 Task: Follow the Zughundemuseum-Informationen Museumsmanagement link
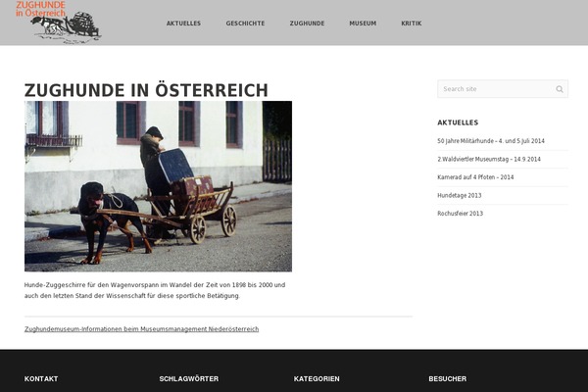pyautogui.click(x=141, y=329)
